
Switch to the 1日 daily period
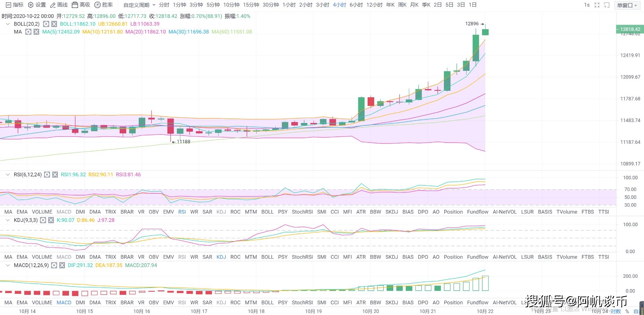pyautogui.click(x=472, y=5)
